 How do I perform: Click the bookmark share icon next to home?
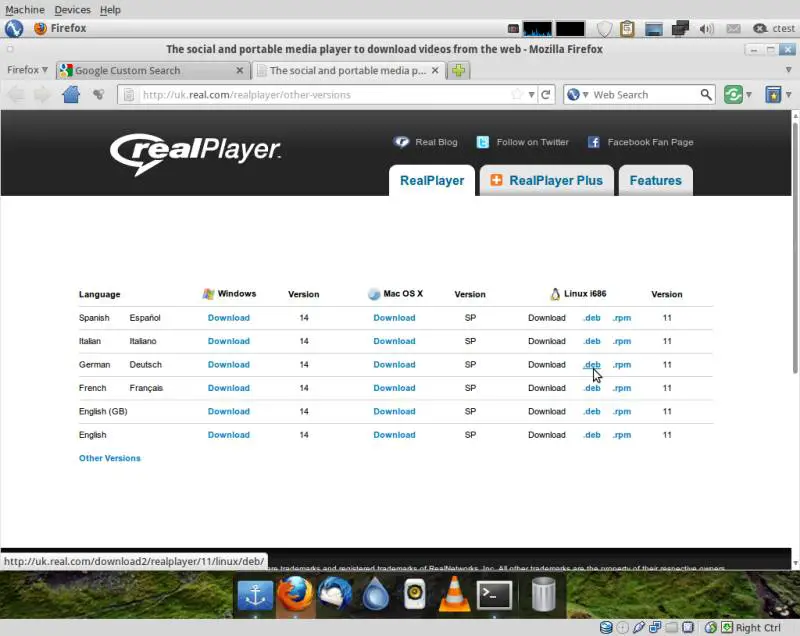[98, 94]
